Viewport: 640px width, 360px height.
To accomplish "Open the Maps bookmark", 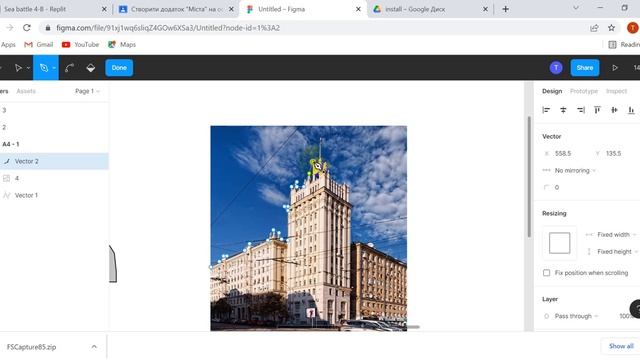I will (122, 44).
